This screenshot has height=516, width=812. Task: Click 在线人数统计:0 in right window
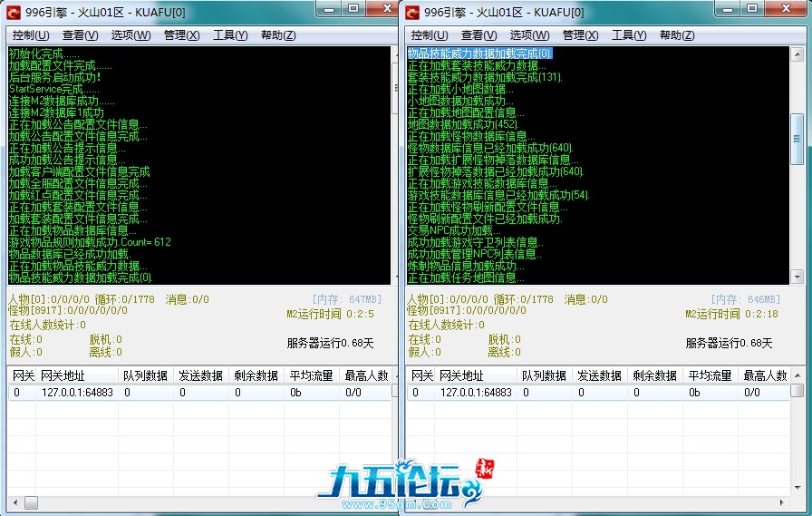coord(447,325)
